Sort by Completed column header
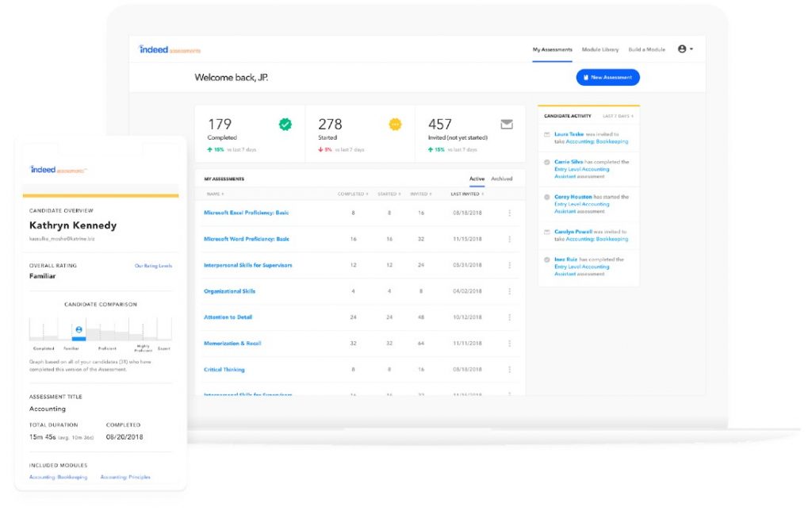This screenshot has height=515, width=812. (353, 194)
